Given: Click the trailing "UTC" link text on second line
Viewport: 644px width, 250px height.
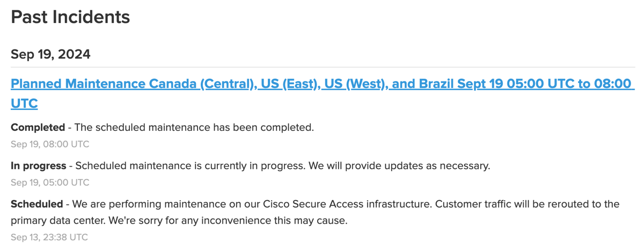Looking at the screenshot, I should pos(24,104).
